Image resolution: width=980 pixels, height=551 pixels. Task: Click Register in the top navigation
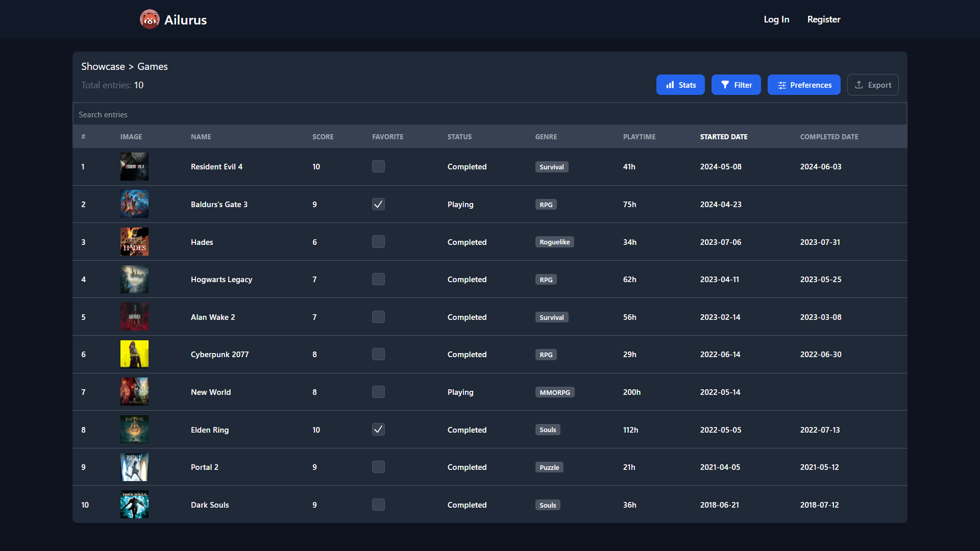coord(823,19)
